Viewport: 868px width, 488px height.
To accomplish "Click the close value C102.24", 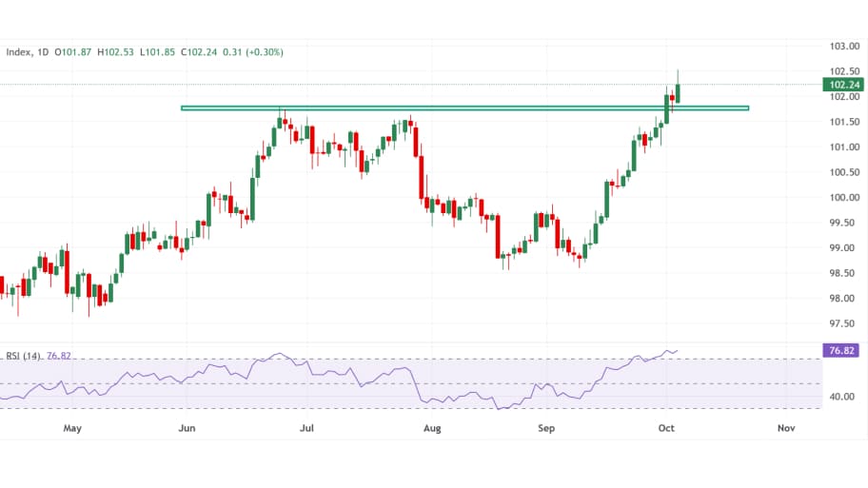I will click(x=199, y=52).
